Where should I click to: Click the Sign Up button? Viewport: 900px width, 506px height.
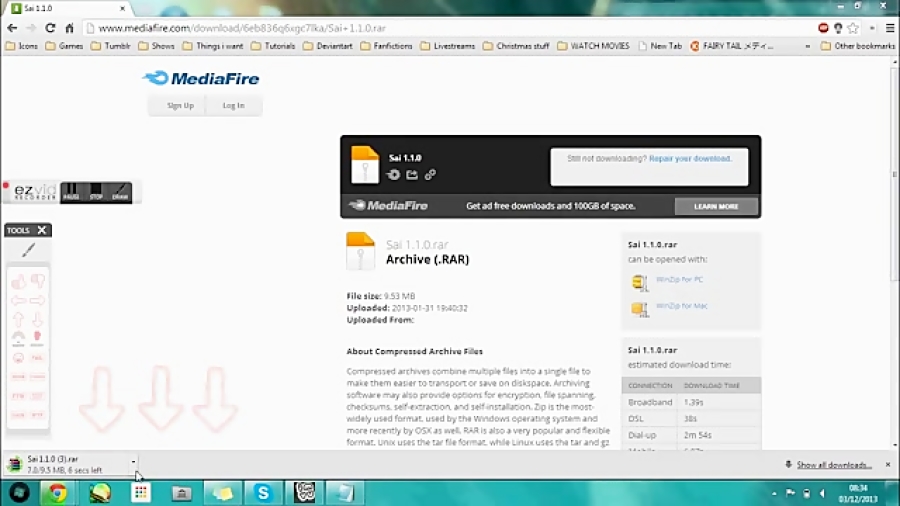point(180,106)
